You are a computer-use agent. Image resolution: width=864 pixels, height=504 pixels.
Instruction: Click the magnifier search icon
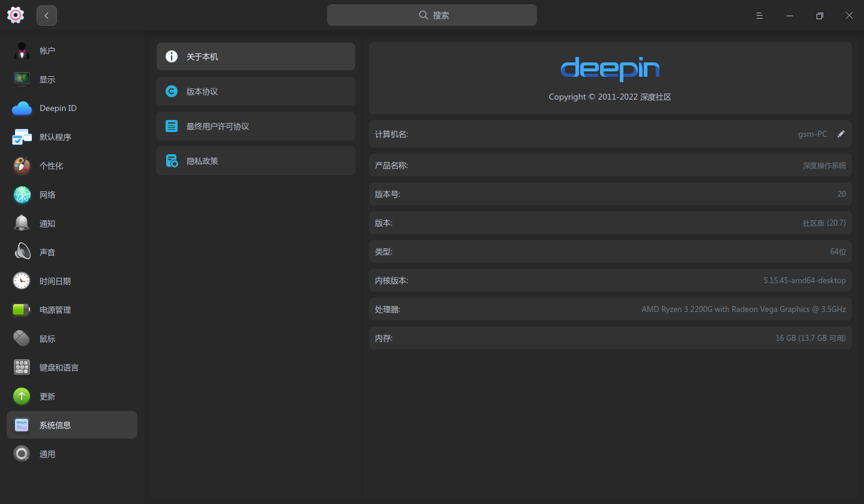pos(424,15)
